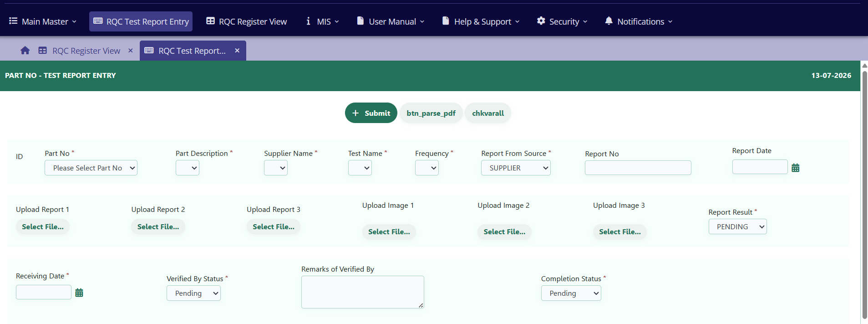This screenshot has width=868, height=324.
Task: Click the btn_parse_pdf button
Action: (x=431, y=113)
